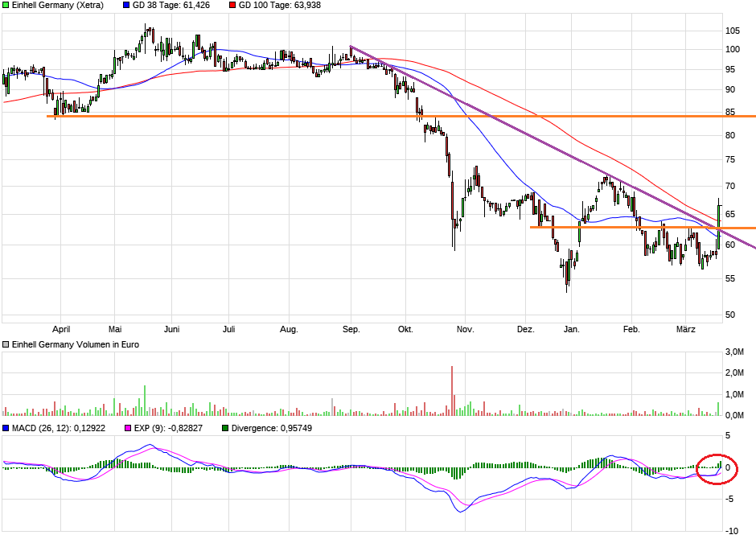756x539 pixels.
Task: Click the grey volume legend swatch
Action: (x=6, y=344)
